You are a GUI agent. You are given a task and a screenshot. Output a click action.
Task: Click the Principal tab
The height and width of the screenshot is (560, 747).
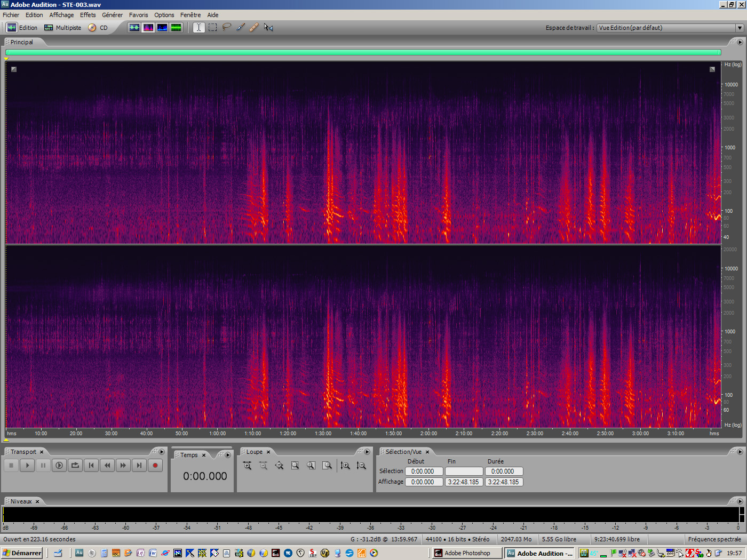(x=21, y=42)
